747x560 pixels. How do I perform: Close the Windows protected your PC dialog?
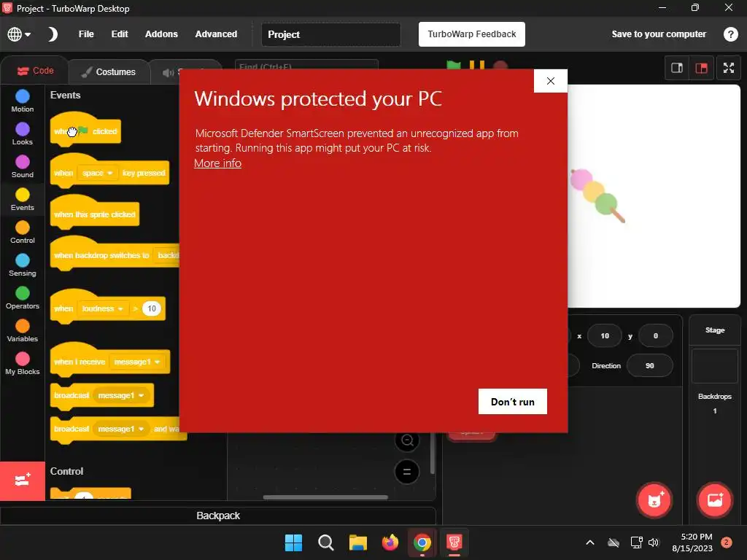click(551, 81)
